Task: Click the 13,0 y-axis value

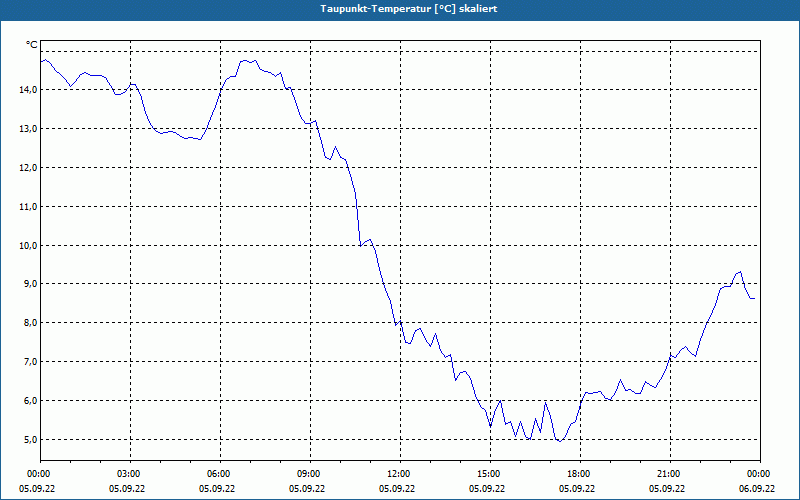Action: [29, 129]
